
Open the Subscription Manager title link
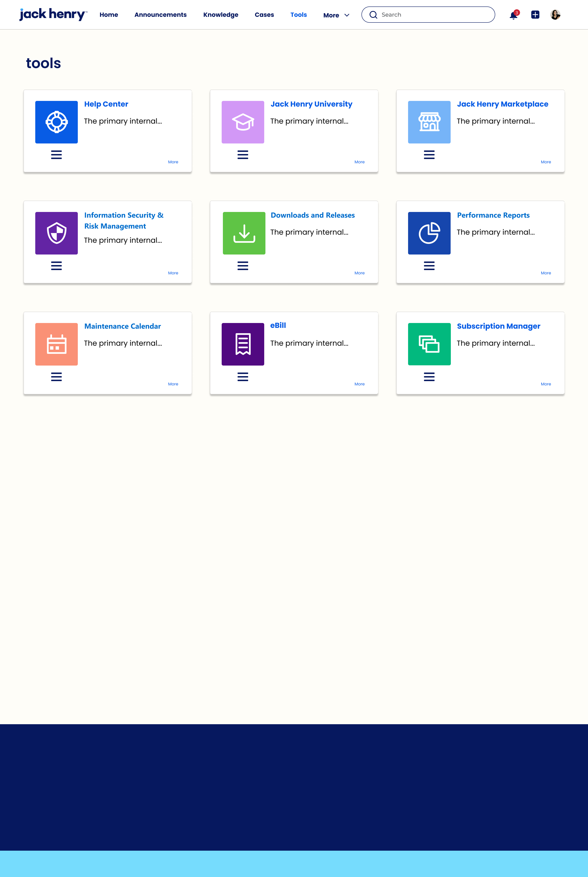click(498, 326)
